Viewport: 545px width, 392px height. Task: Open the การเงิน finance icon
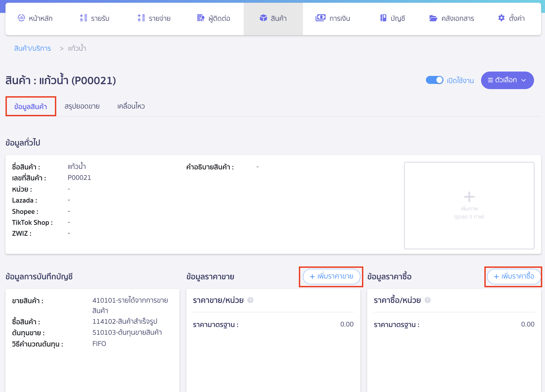click(320, 18)
